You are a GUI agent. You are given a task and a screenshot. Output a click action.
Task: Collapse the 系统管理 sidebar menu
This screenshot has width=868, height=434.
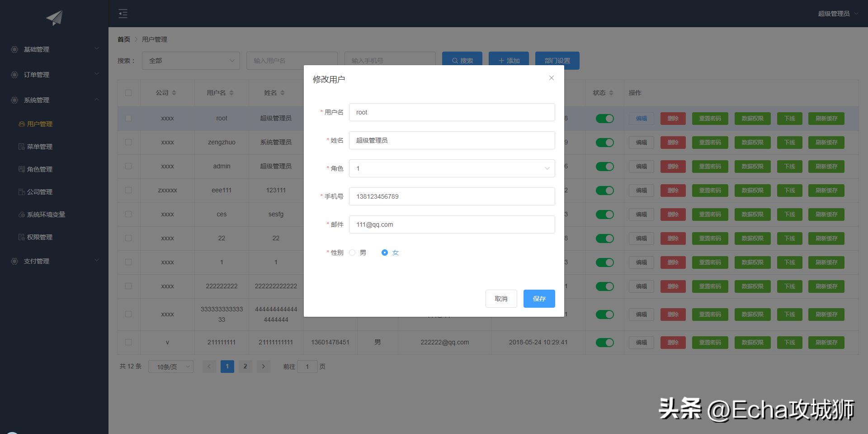pyautogui.click(x=54, y=100)
